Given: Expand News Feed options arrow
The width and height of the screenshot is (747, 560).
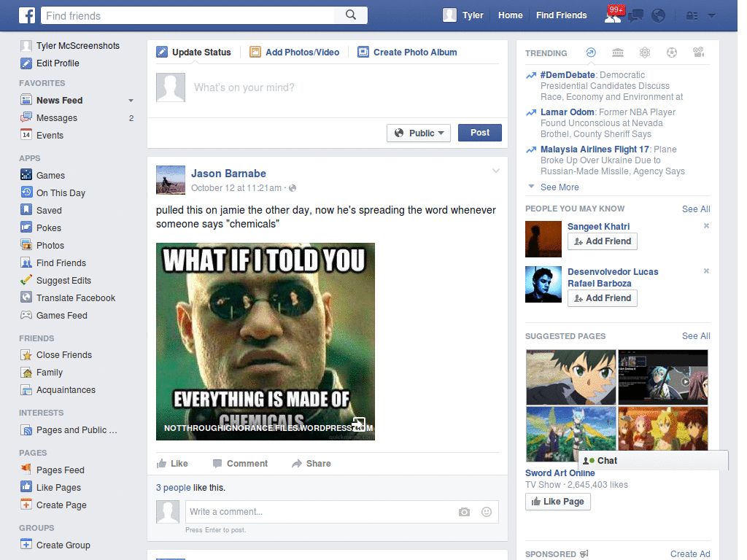Looking at the screenshot, I should [x=131, y=101].
